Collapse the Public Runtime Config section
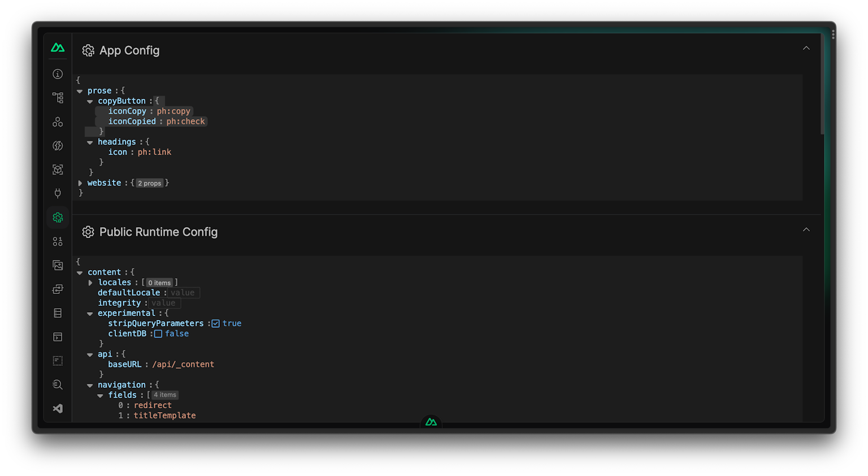Viewport: 868px width, 476px height. [x=806, y=230]
